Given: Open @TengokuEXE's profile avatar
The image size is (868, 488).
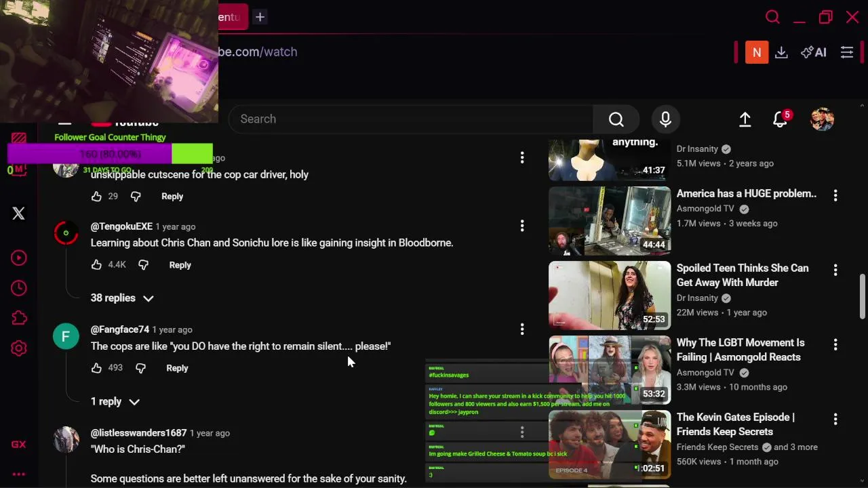Looking at the screenshot, I should coord(66,234).
